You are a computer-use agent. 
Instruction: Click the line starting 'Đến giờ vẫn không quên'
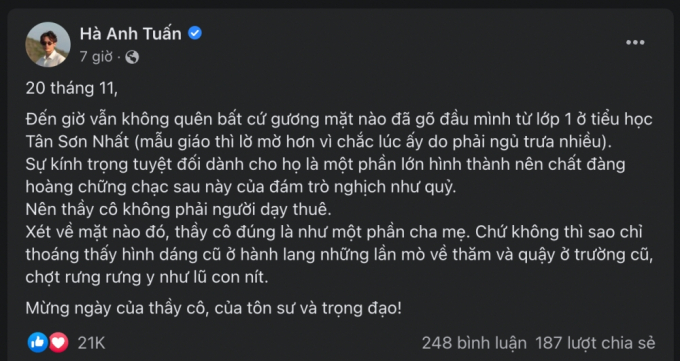pyautogui.click(x=339, y=119)
